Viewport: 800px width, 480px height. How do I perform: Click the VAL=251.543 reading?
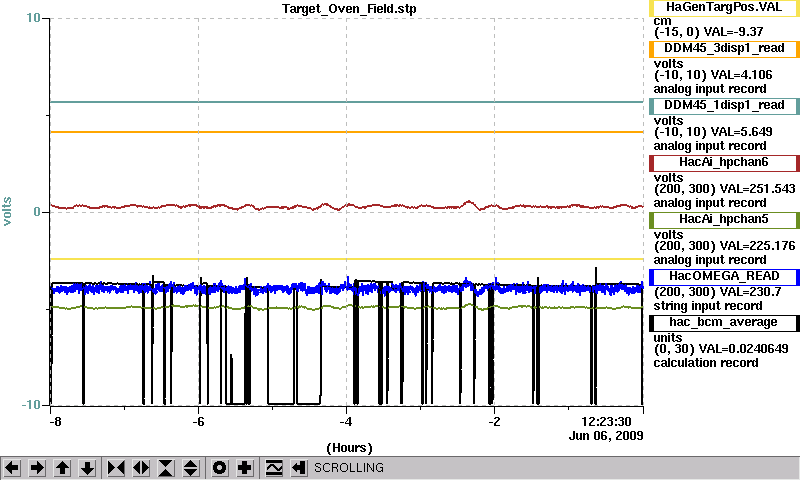click(757, 189)
